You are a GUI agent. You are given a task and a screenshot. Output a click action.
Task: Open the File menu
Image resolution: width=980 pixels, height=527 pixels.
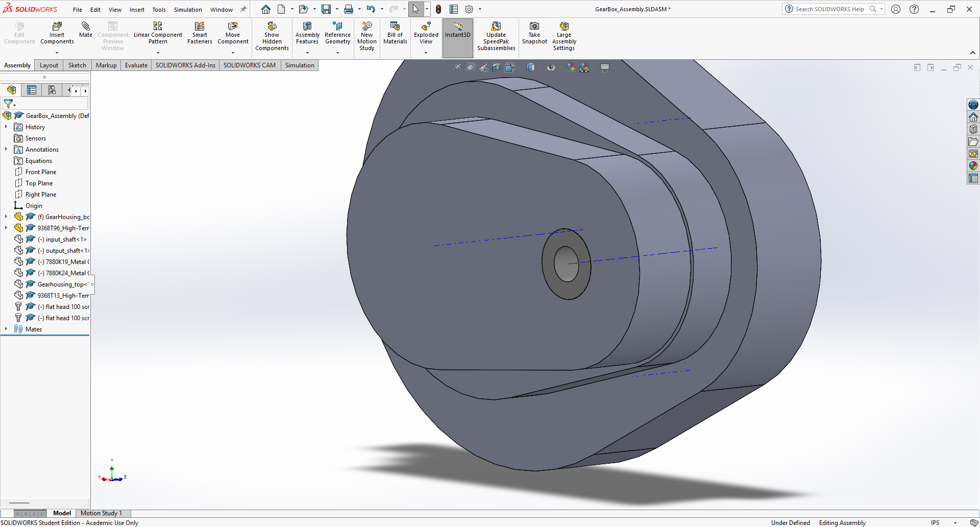(x=78, y=10)
